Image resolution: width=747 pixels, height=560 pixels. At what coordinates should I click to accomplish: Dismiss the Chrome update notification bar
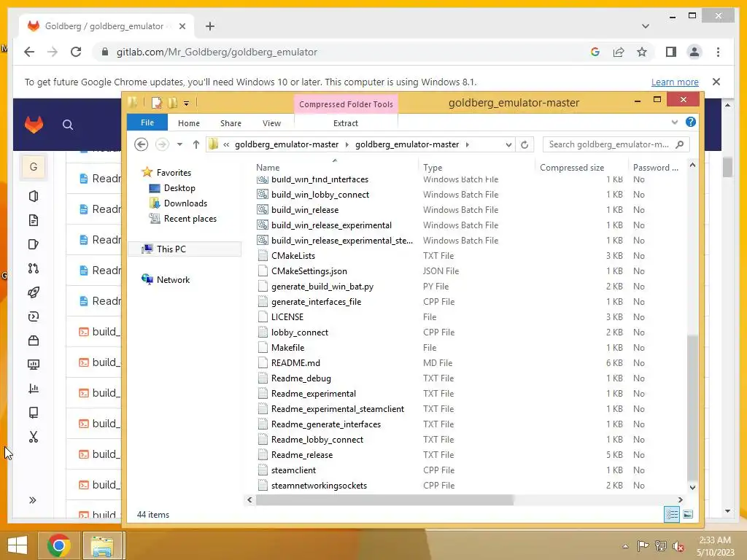[716, 82]
